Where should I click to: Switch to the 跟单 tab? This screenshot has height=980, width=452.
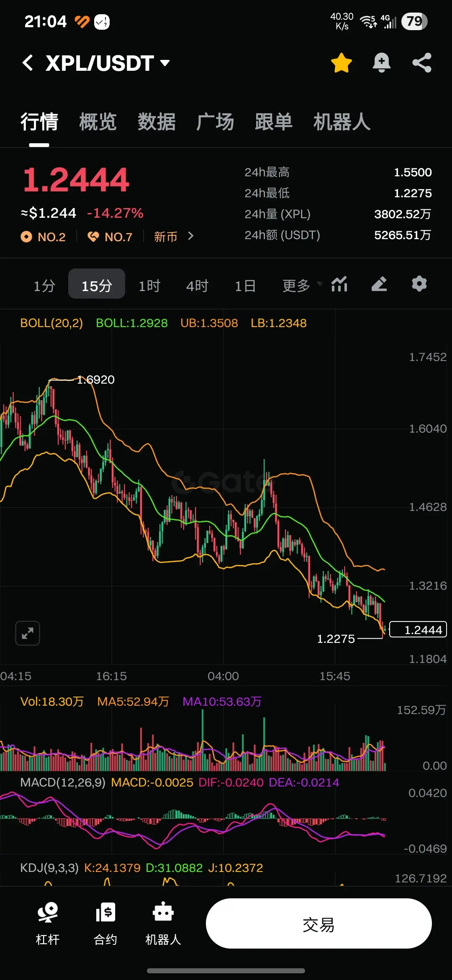pyautogui.click(x=274, y=122)
